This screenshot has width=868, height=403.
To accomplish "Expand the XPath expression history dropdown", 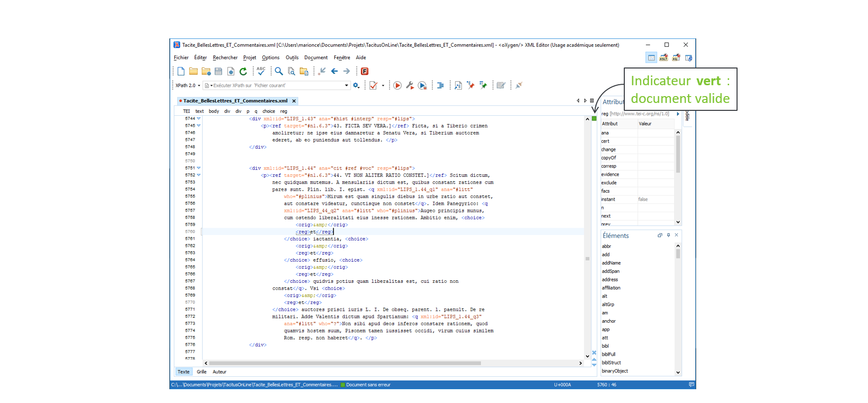I will 347,86.
